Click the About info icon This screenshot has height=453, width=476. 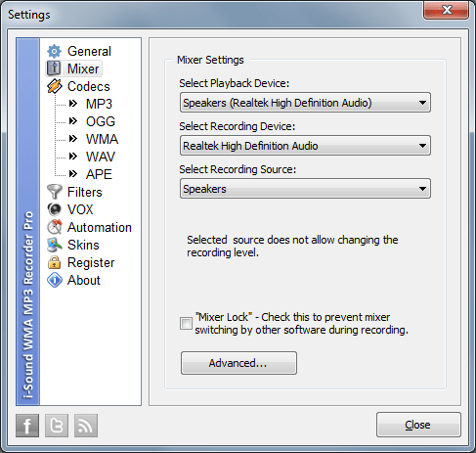[54, 280]
